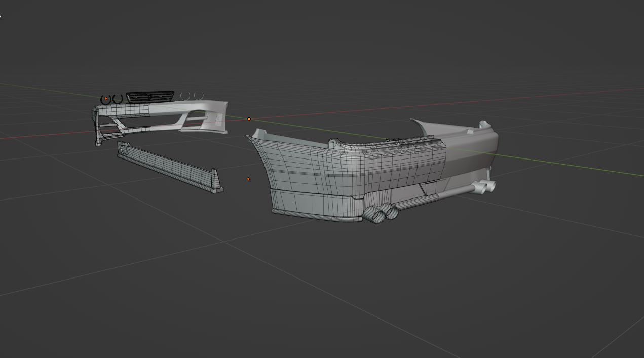Click the orange origin dot inside headlight ring

click(106, 99)
